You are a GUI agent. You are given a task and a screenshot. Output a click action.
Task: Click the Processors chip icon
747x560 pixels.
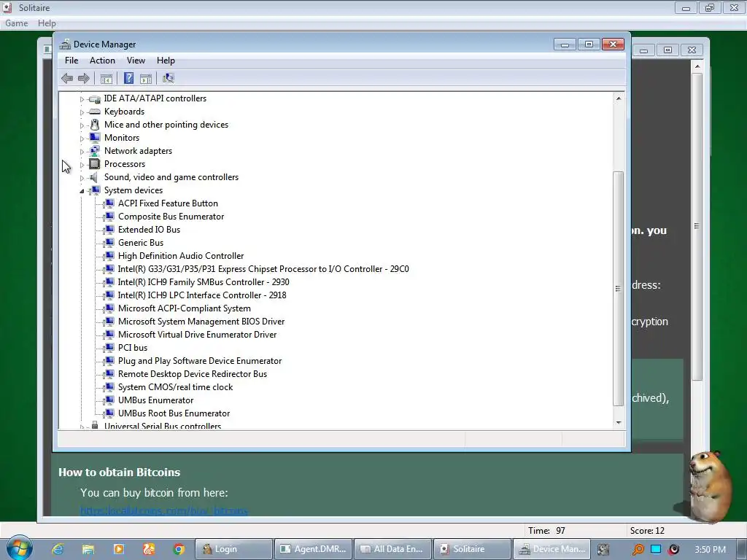coord(95,164)
